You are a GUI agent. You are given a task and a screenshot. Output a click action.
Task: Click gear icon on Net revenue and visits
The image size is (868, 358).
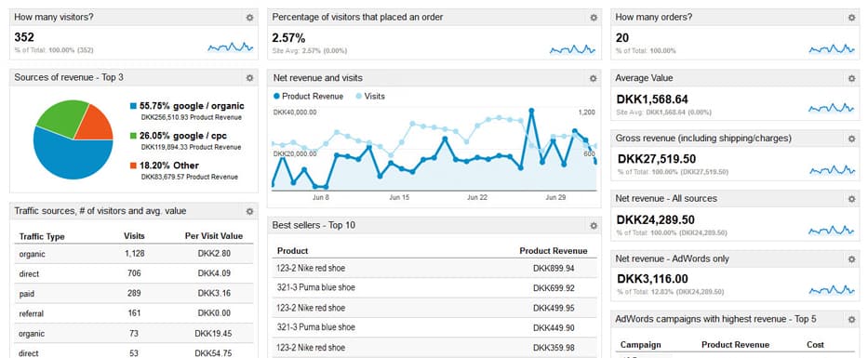[x=594, y=78]
